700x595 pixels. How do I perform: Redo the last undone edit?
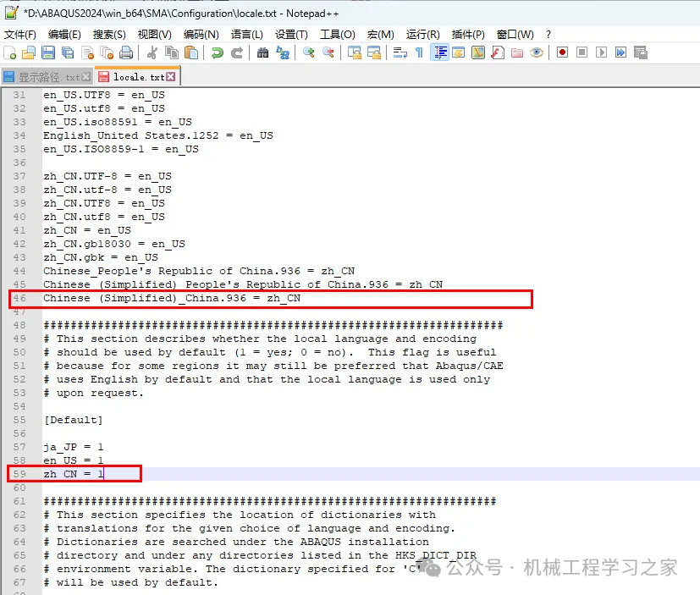(x=237, y=52)
